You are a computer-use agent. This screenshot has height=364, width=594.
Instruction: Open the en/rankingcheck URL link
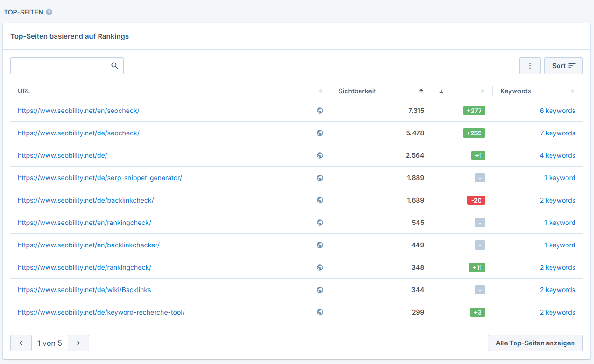tap(85, 223)
